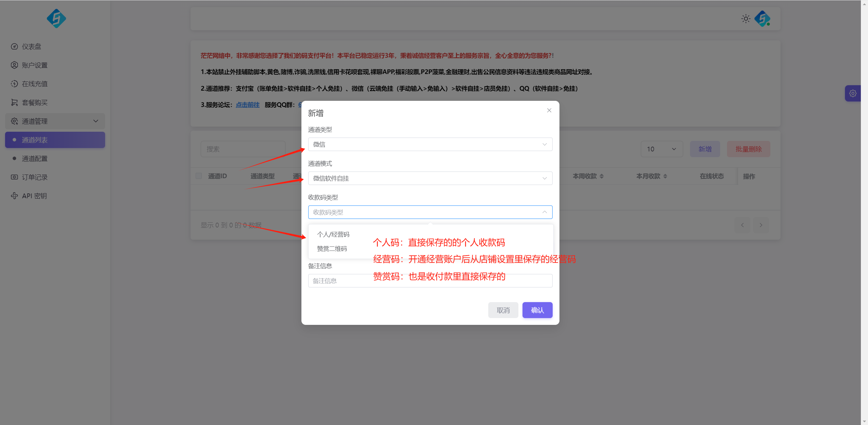Toggle the light/dark theme sun icon

tap(746, 19)
